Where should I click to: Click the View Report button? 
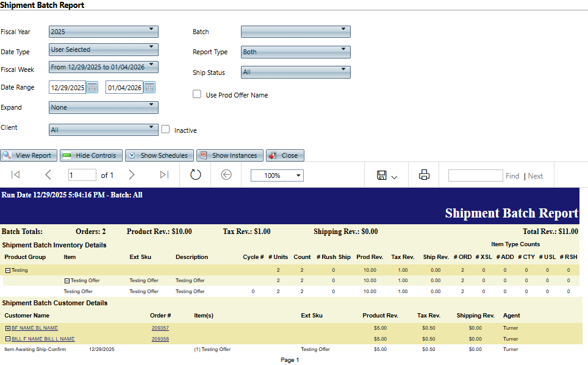[29, 155]
